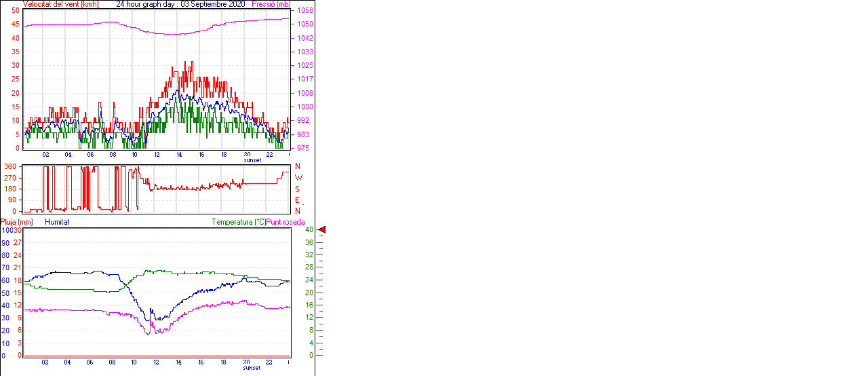Click the 'Humitat' legend label
The width and height of the screenshot is (868, 376).
click(x=57, y=222)
